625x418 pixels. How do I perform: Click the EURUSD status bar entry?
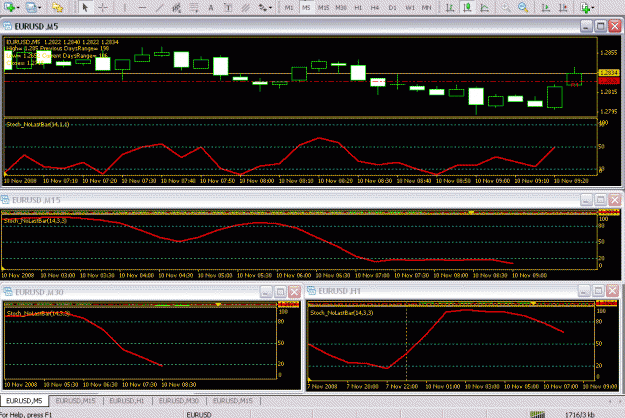199,414
